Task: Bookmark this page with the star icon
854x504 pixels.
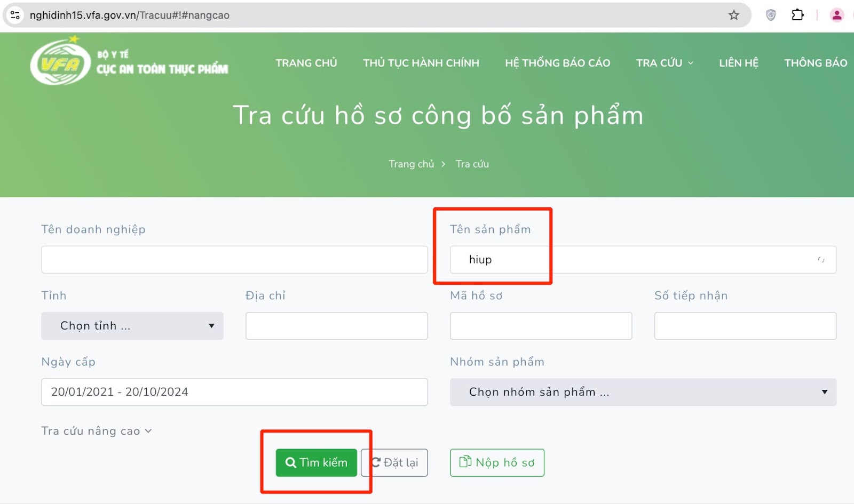Action: click(x=734, y=15)
